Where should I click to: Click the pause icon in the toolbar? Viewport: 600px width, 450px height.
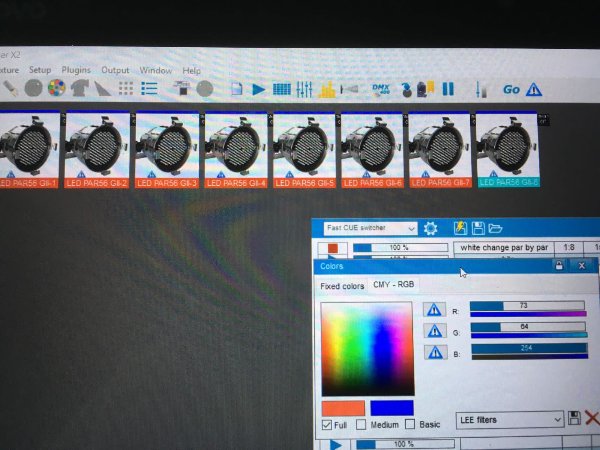tap(448, 89)
